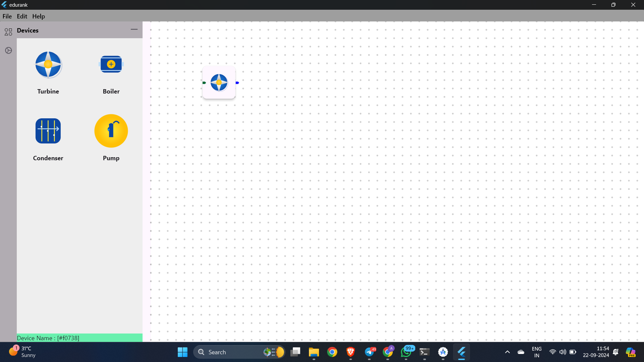
Task: Open the Help menu
Action: pos(39,16)
